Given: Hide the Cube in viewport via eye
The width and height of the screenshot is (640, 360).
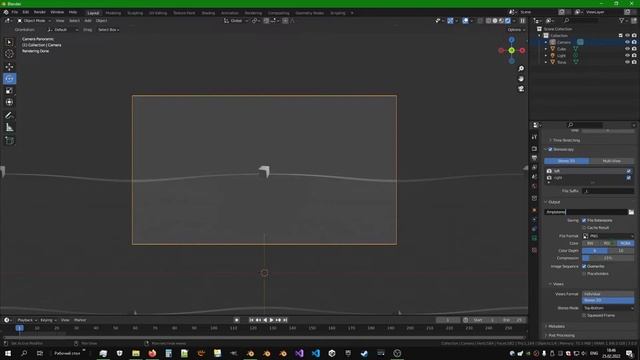Looking at the screenshot, I should [627, 49].
